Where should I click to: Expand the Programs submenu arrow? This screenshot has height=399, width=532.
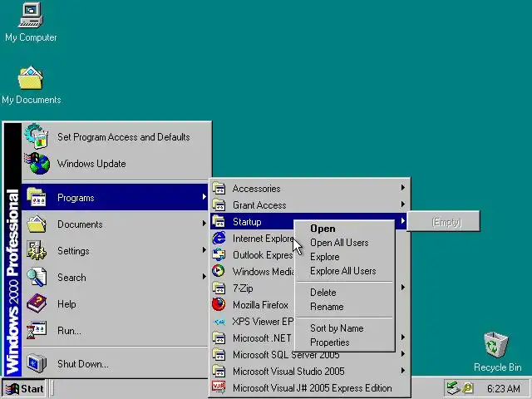tap(204, 197)
